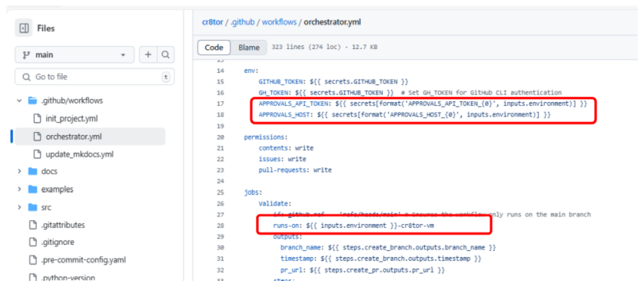The height and width of the screenshot is (287, 644).
Task: Click the permissions: key on line 20
Action: 265,137
